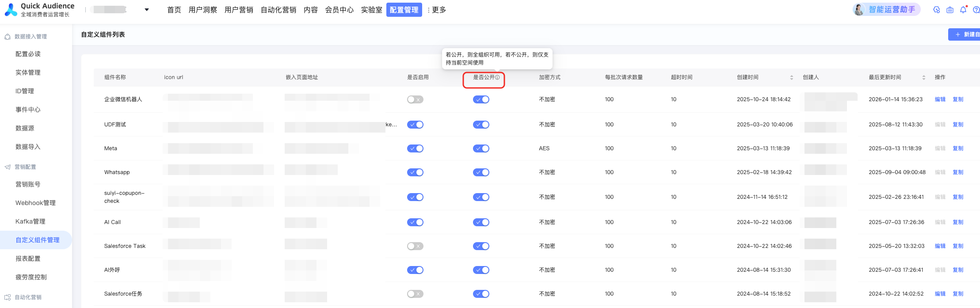Open the help question mark icon
980x308 pixels.
click(976, 10)
